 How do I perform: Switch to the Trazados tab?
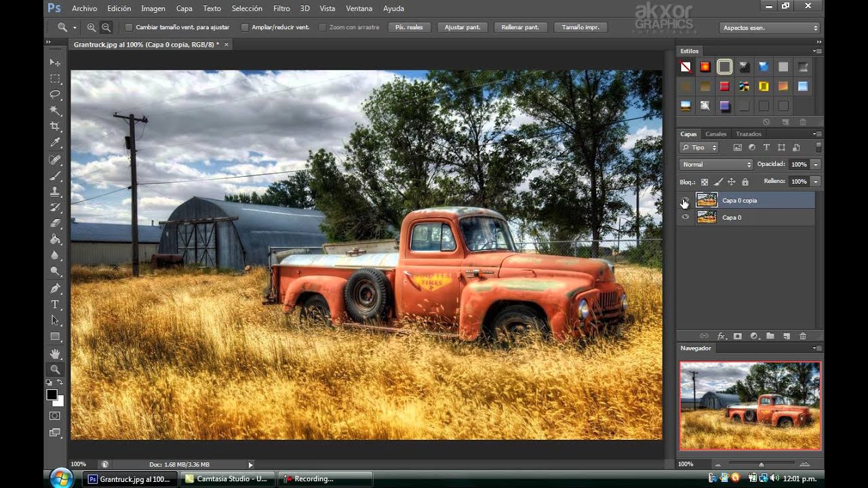point(749,134)
